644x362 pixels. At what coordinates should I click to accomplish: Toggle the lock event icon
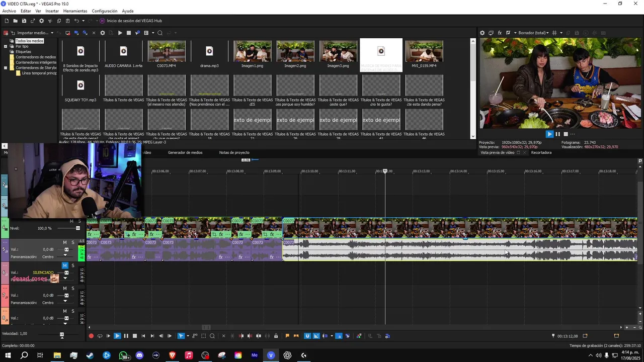[276, 336]
